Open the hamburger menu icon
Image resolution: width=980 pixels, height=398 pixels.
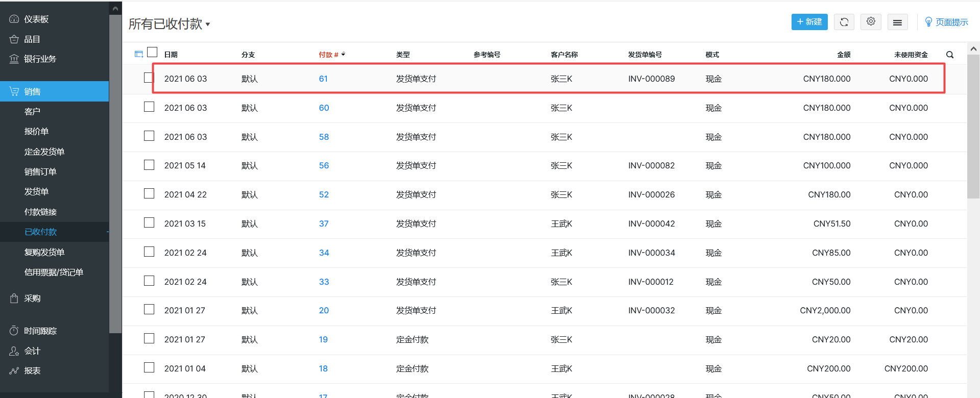pos(897,22)
